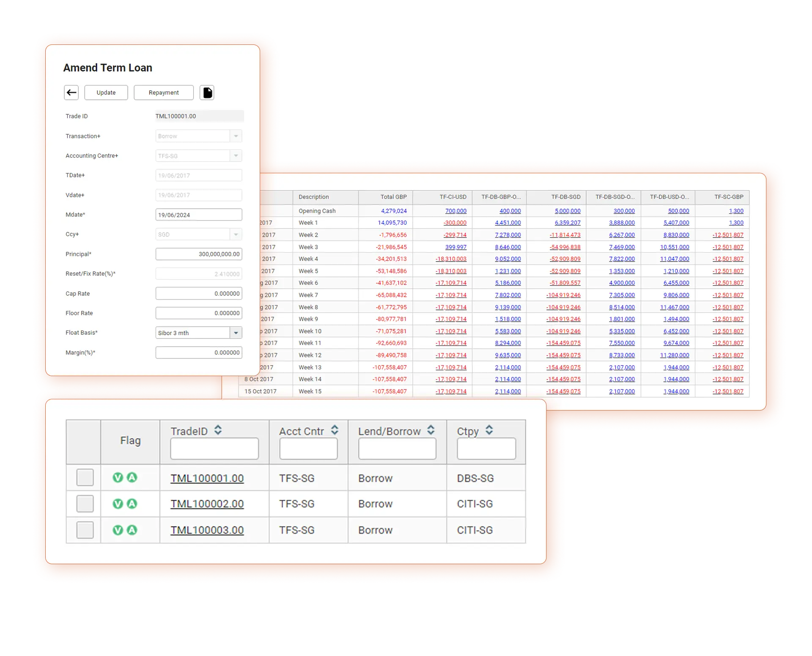Open the Ccy dropdown
Image resolution: width=812 pixels, height=656 pixels.
pyautogui.click(x=236, y=234)
